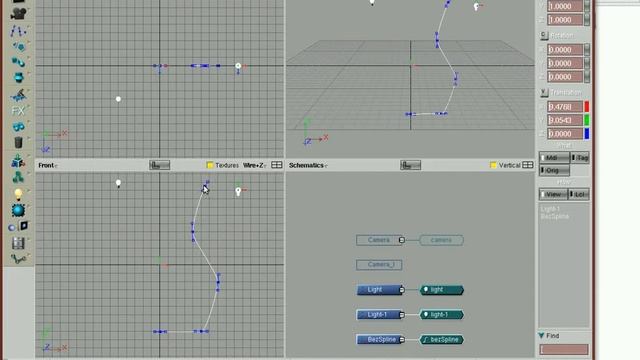Select the blue linked-spheres tool icon
640x360 pixels.
tap(18, 62)
